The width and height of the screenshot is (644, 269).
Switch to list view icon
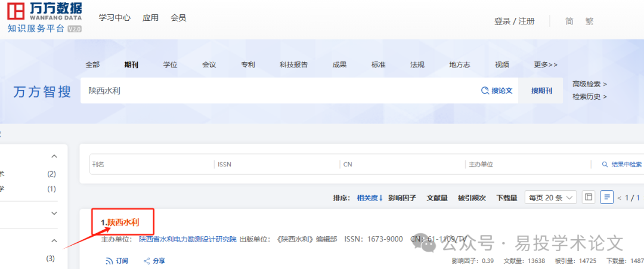pyautogui.click(x=607, y=197)
